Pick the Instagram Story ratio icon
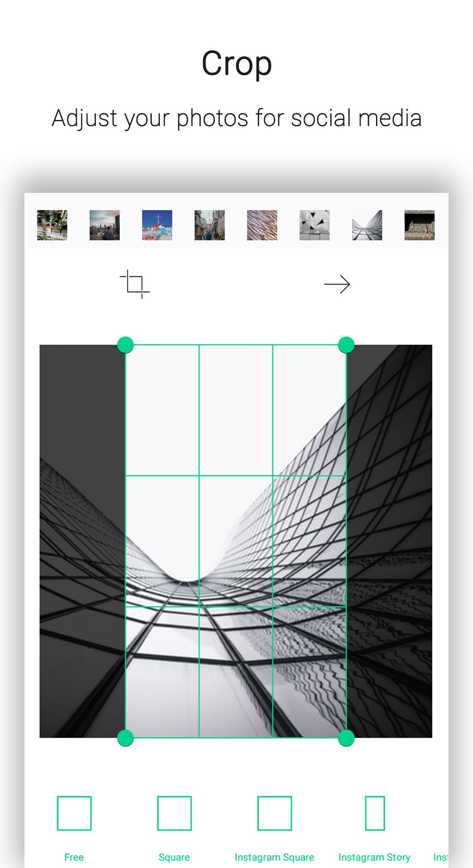This screenshot has height=868, width=473. pyautogui.click(x=375, y=813)
